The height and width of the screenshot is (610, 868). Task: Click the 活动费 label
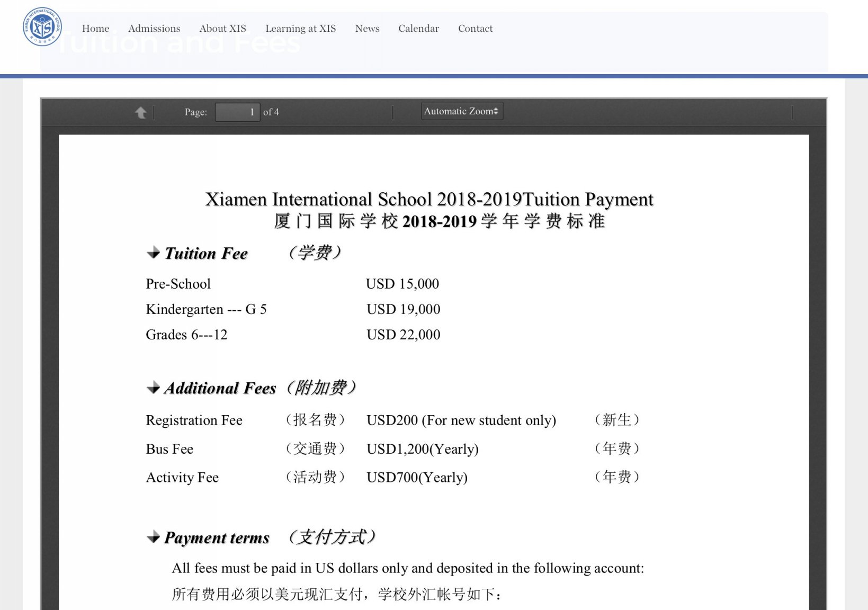point(315,477)
